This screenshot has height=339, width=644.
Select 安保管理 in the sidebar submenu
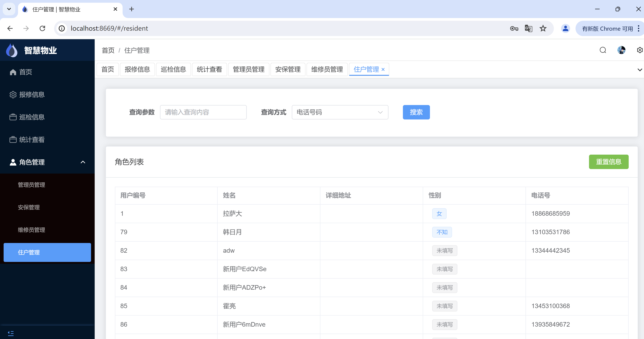(x=47, y=207)
